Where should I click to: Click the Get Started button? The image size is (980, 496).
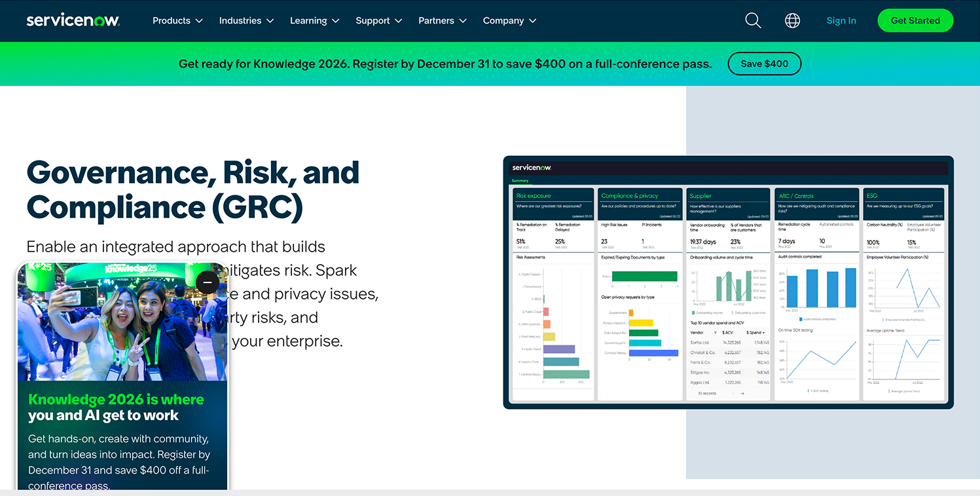(x=915, y=20)
